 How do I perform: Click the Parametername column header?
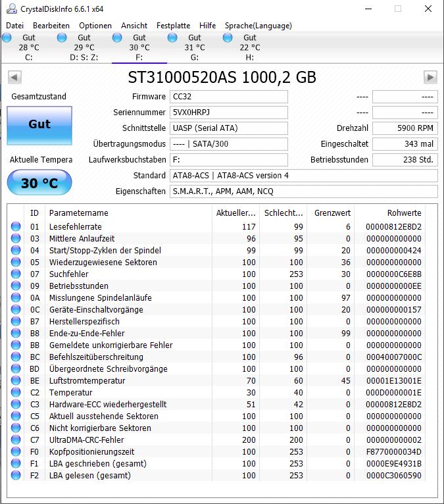[x=128, y=213]
